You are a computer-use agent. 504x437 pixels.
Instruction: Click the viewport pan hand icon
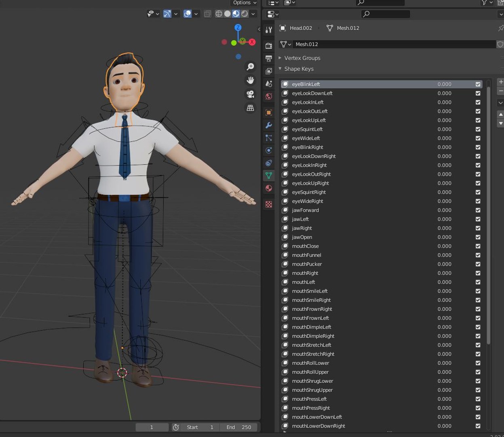[x=251, y=81]
